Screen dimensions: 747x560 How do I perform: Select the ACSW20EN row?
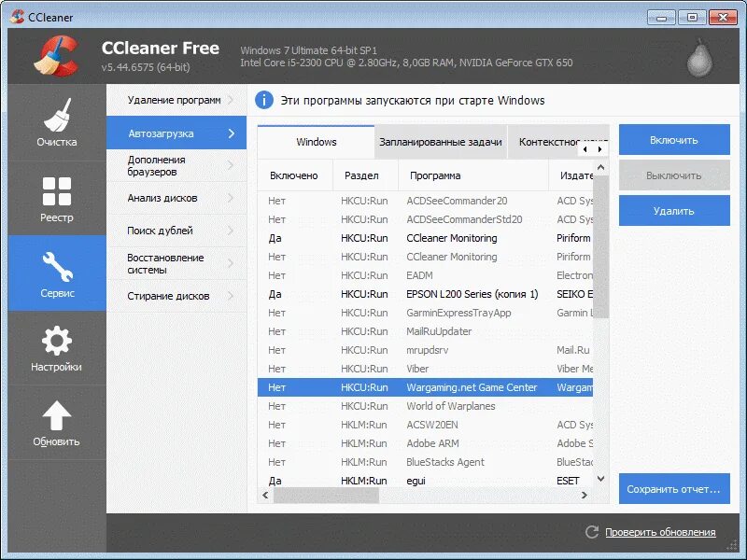[426, 425]
